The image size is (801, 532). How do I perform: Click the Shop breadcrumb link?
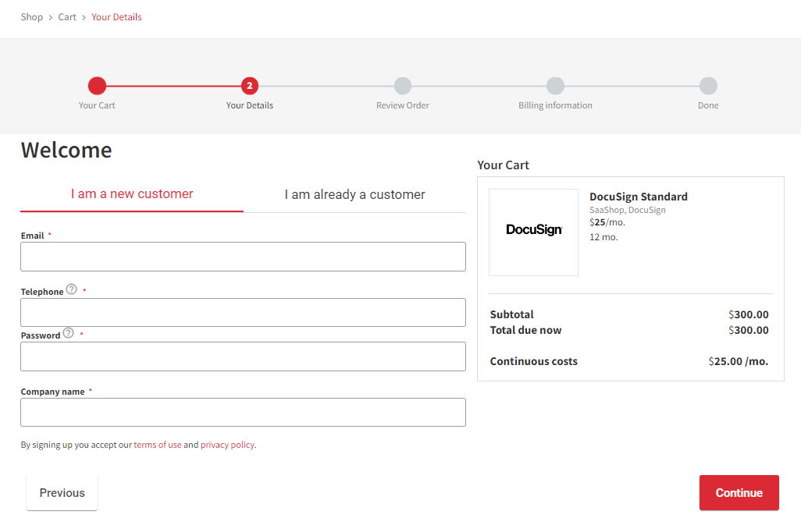(32, 17)
